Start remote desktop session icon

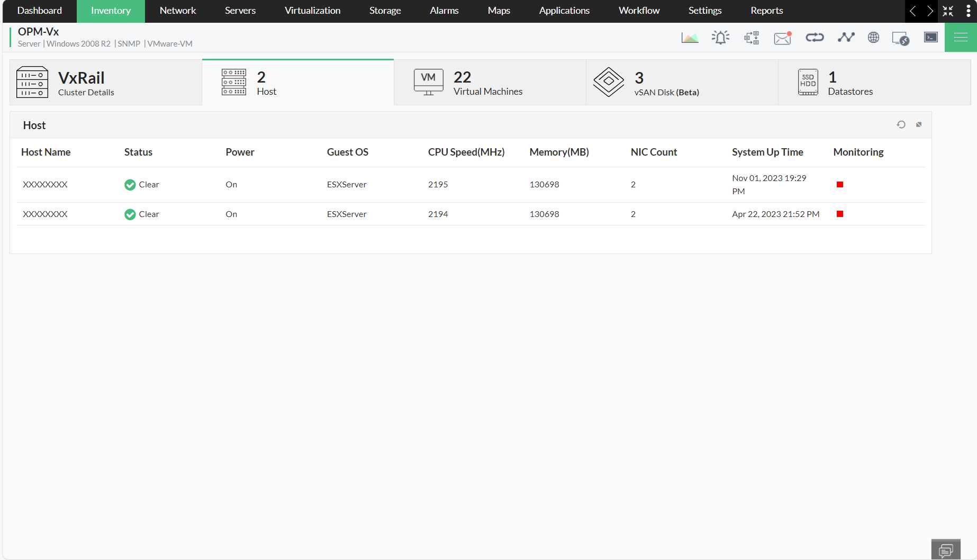(x=901, y=37)
